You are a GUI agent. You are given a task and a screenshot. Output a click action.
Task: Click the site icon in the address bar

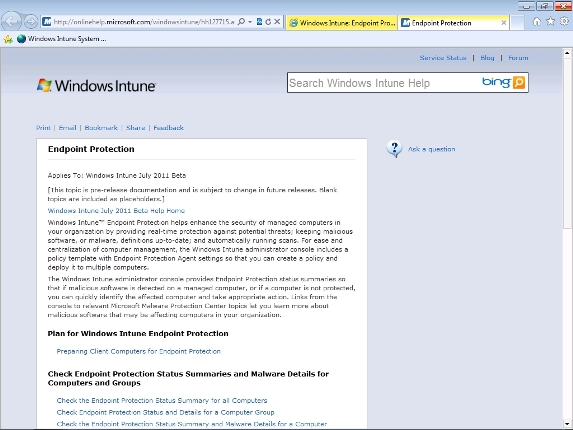point(47,22)
